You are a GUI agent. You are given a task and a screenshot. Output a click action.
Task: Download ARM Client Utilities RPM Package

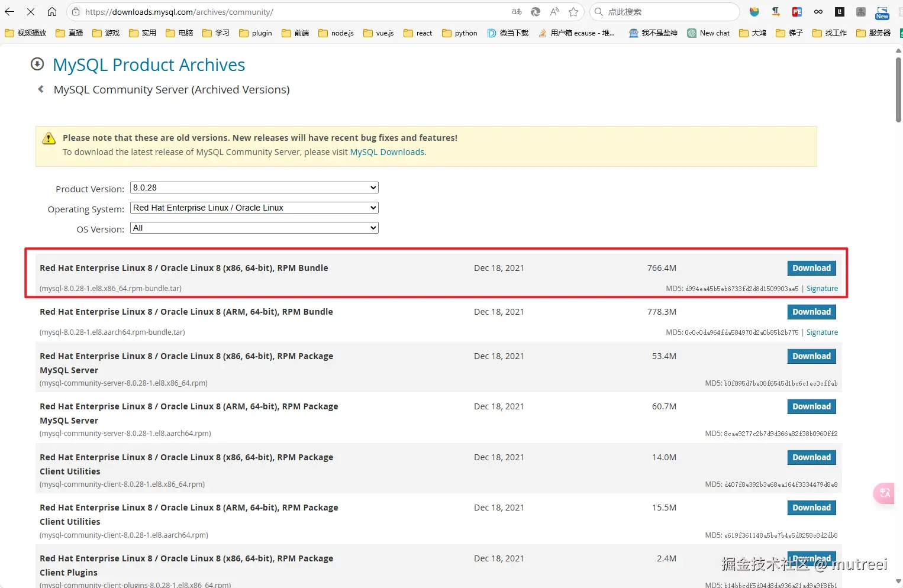(811, 508)
